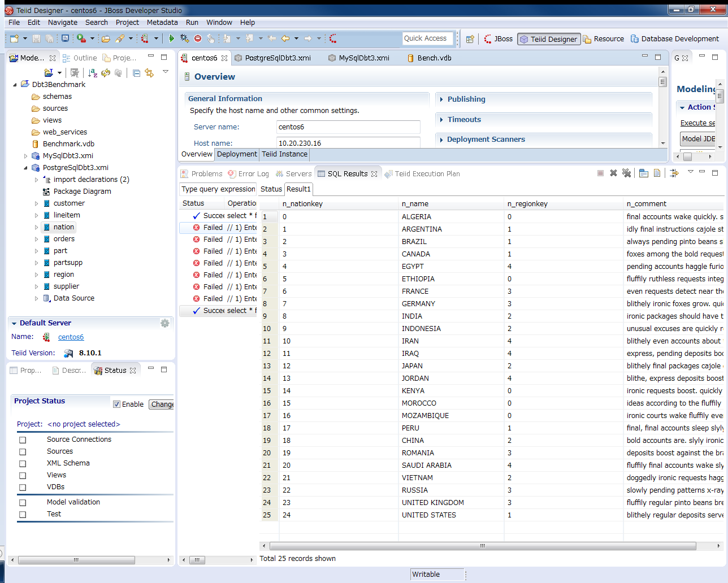The image size is (728, 583).
Task: Click the run-on-server icon in toolbar
Action: click(x=81, y=38)
